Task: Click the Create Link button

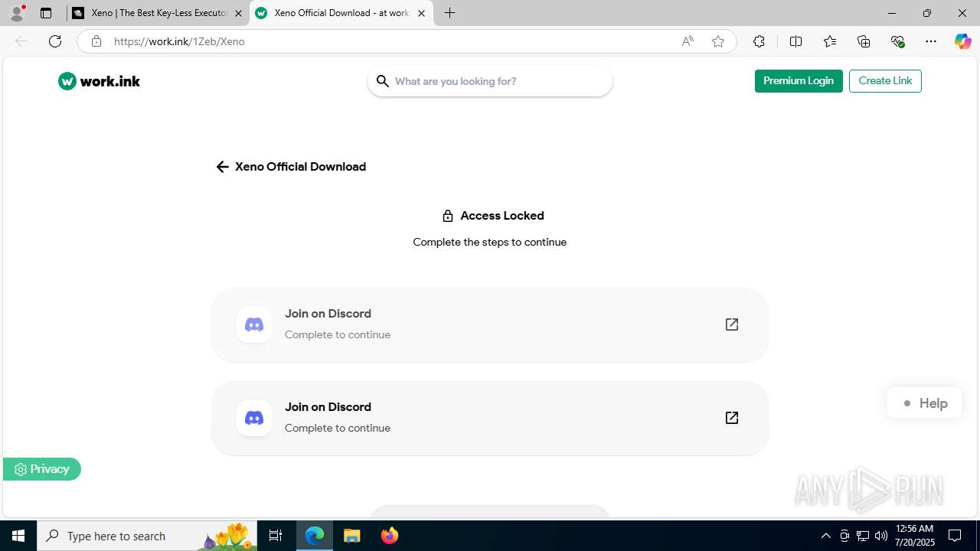Action: (885, 81)
